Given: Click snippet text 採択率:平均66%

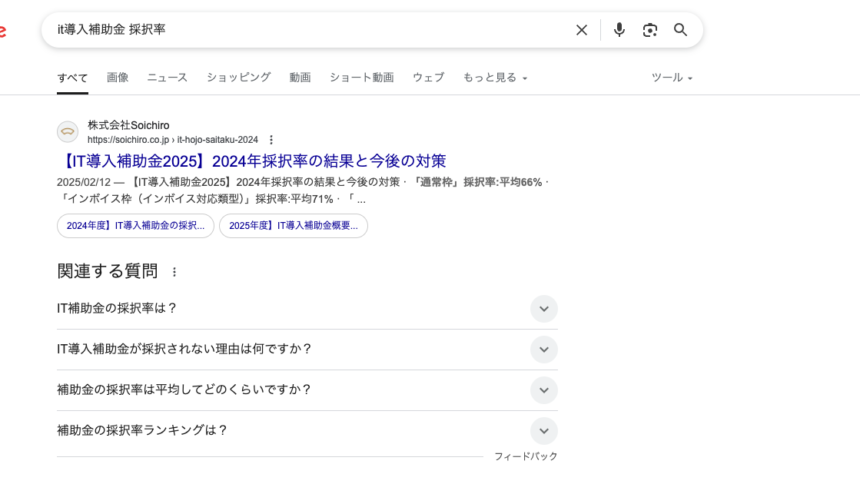Looking at the screenshot, I should pos(502,182).
